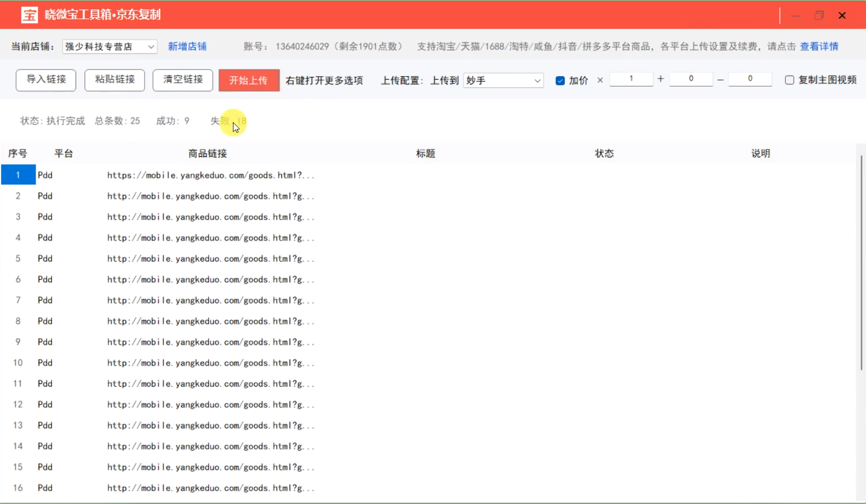
Task: Click the 总条数: 25 status text
Action: pyautogui.click(x=117, y=121)
